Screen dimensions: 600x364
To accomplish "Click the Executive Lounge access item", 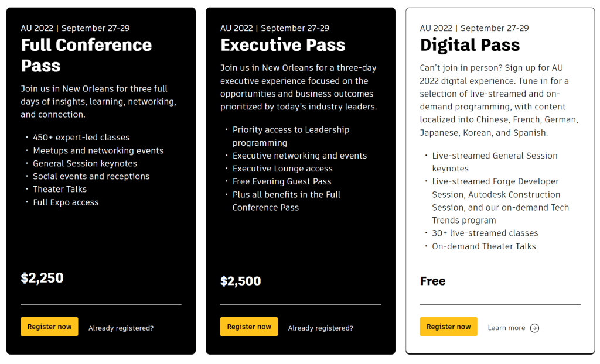I will tap(282, 169).
